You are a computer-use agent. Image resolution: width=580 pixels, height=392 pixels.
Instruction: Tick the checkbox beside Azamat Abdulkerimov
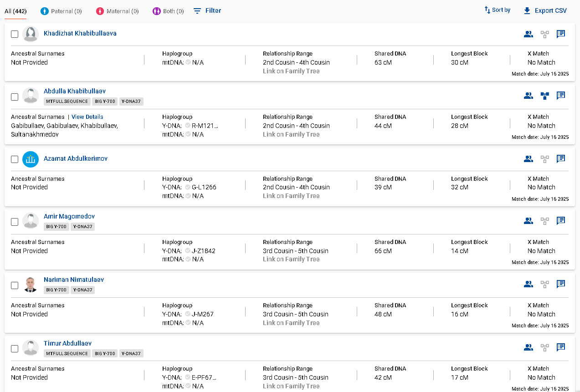click(x=15, y=159)
